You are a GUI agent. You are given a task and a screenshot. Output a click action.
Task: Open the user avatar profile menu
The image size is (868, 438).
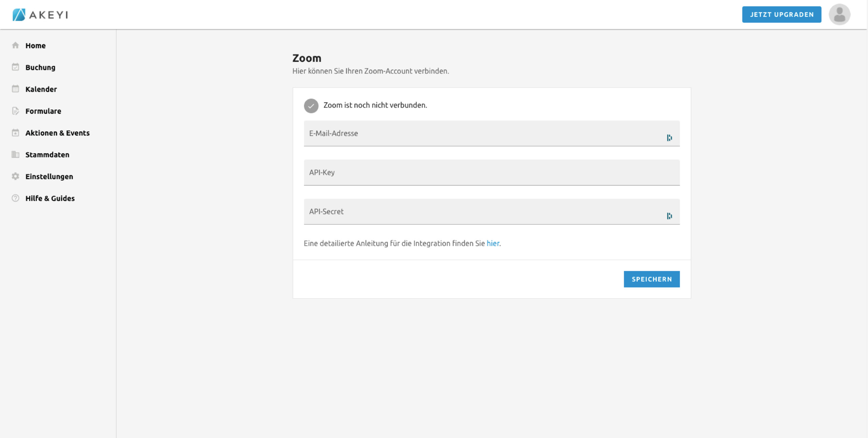(x=839, y=15)
